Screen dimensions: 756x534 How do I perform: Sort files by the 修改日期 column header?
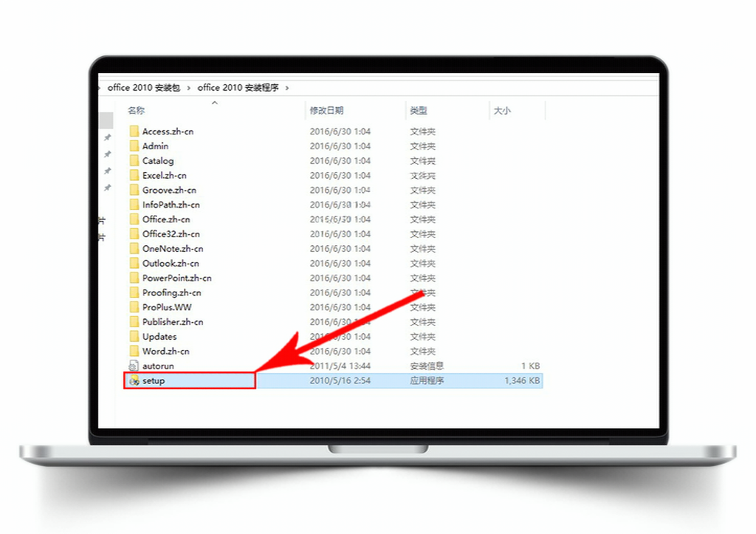pos(326,111)
